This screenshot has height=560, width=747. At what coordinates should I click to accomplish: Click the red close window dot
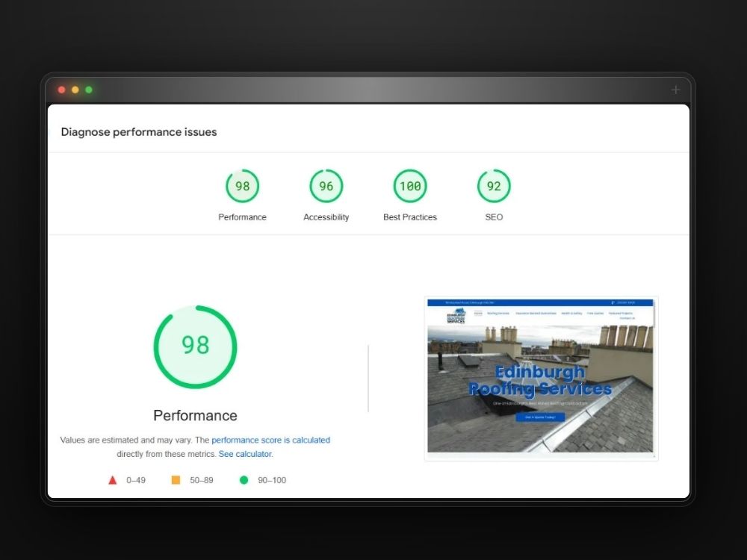61,90
